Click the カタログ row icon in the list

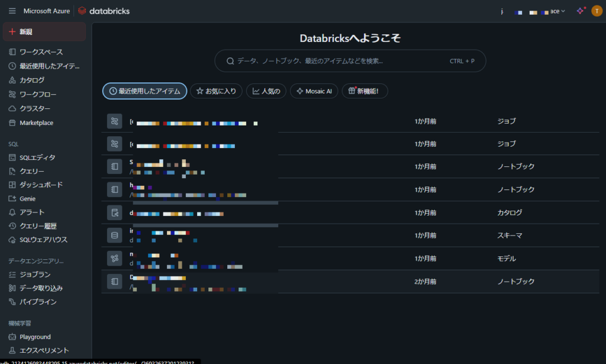[115, 212]
